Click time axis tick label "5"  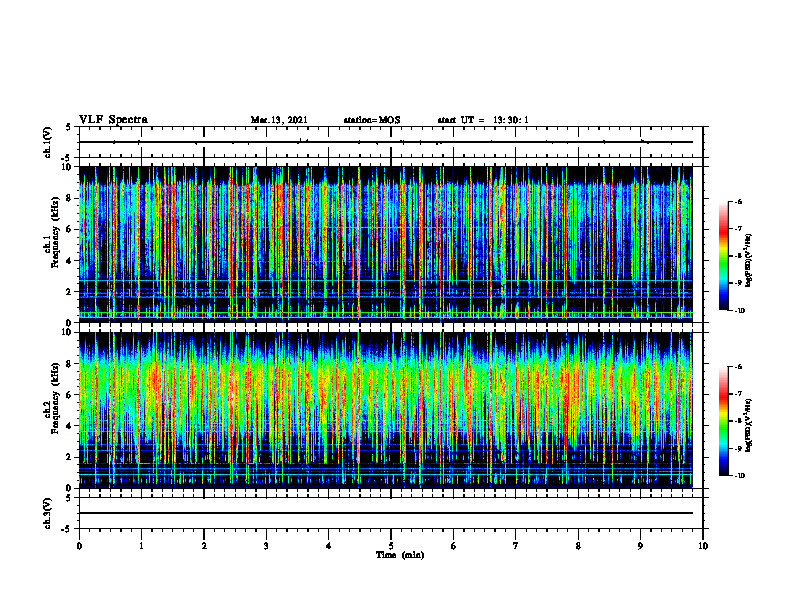391,546
